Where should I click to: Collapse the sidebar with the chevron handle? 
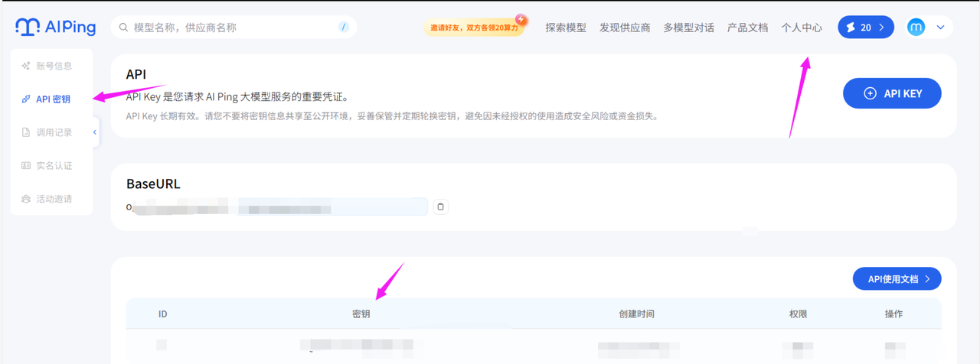click(x=95, y=132)
